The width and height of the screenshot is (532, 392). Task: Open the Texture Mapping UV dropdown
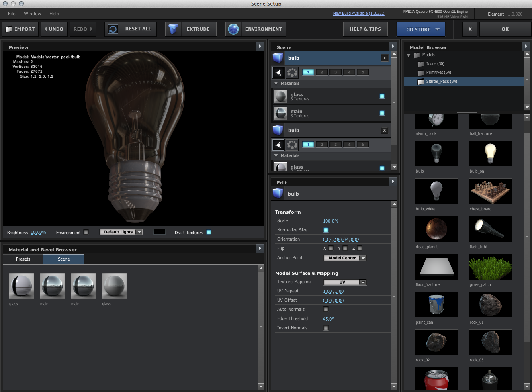(345, 282)
